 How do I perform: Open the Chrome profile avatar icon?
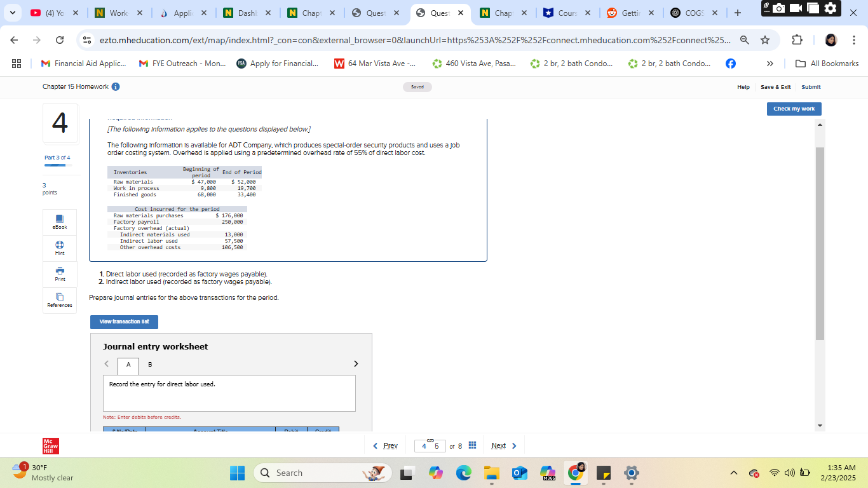[831, 39]
